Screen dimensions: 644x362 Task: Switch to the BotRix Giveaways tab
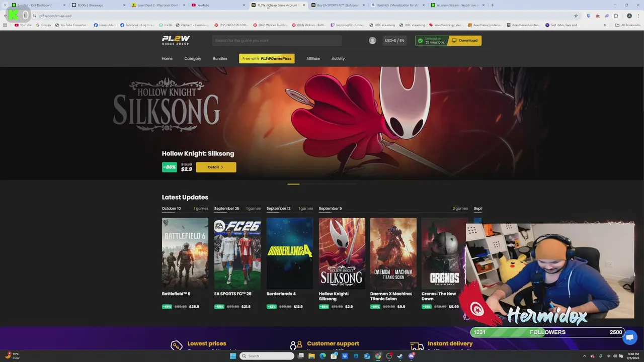pos(98,5)
